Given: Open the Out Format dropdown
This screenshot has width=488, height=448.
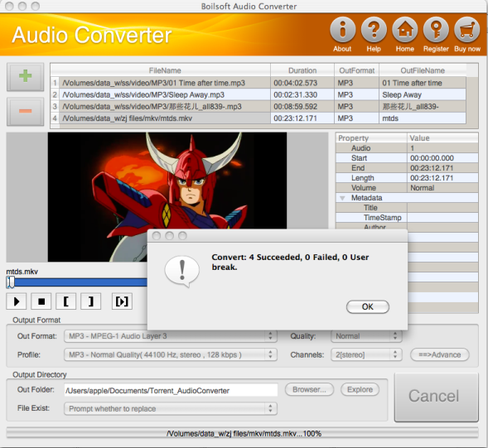Looking at the screenshot, I should pos(171,336).
